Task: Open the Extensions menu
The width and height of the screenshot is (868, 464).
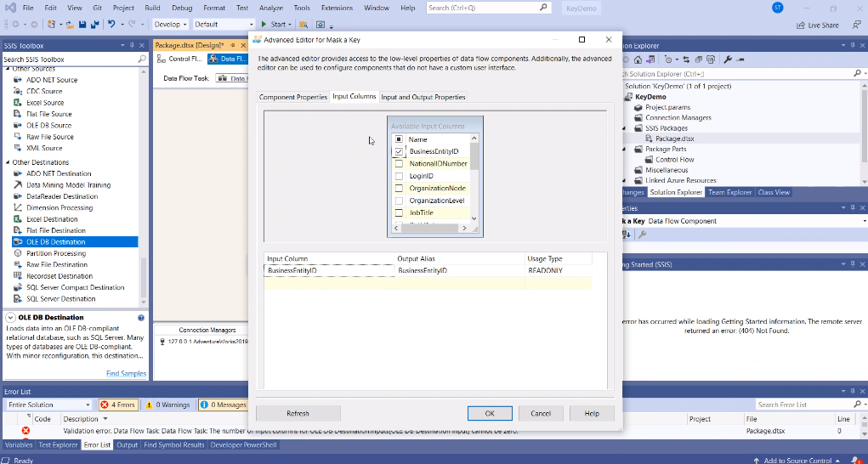Action: [x=337, y=8]
